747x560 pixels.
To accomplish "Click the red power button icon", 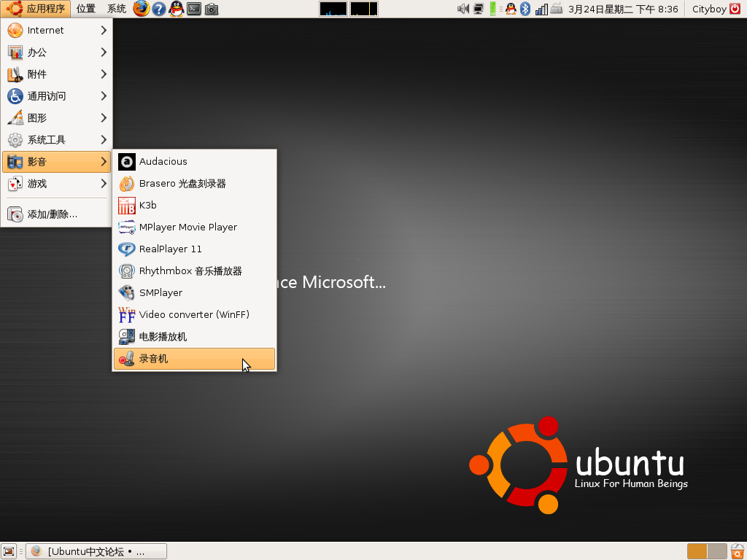I will [735, 9].
